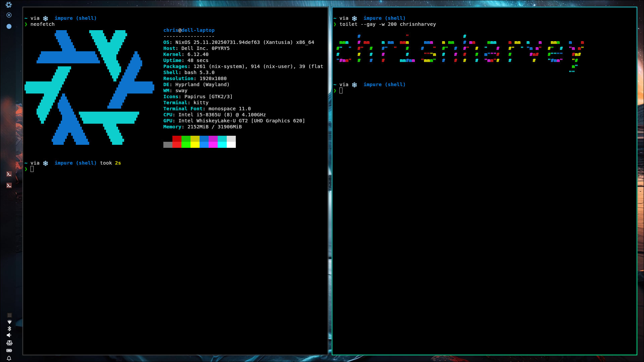Screen dimensions: 644x362
Task: Select the ringed-dot workspace indicator
Action: tap(9, 15)
